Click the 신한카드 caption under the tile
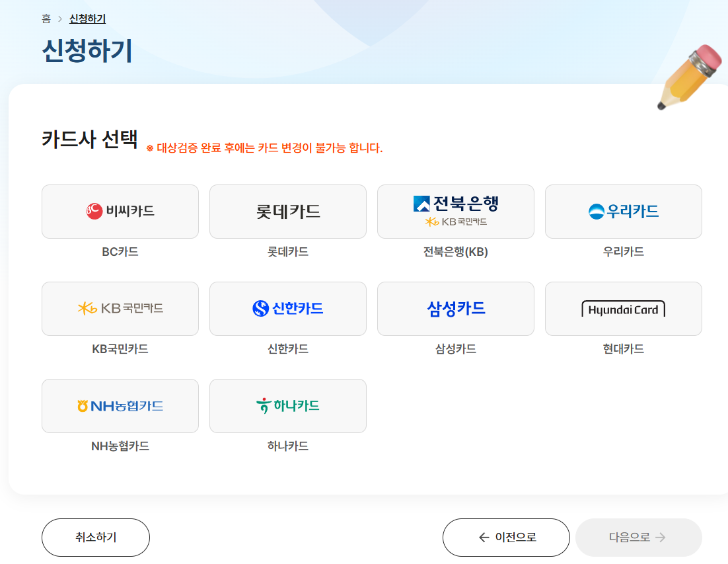The image size is (728, 564). pyautogui.click(x=288, y=349)
